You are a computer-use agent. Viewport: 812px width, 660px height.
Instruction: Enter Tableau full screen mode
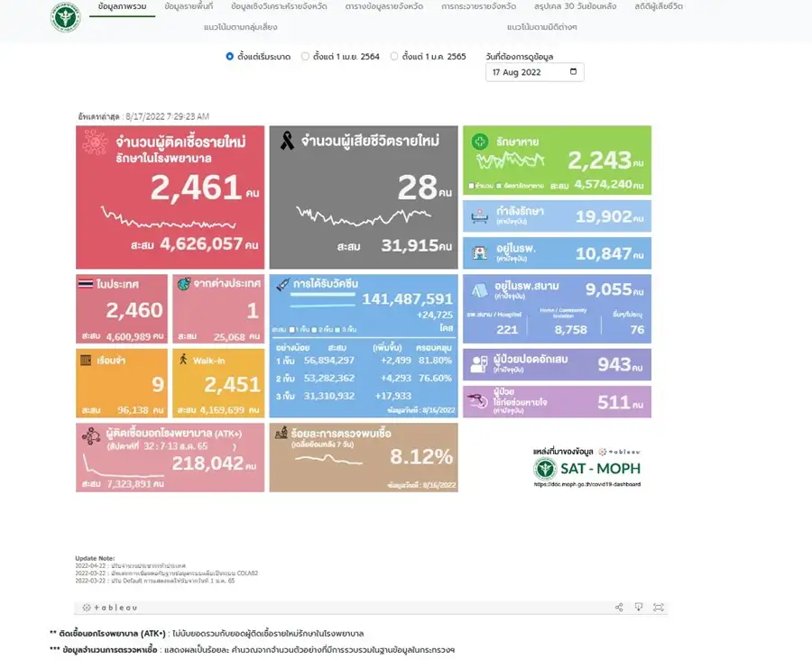(659, 607)
